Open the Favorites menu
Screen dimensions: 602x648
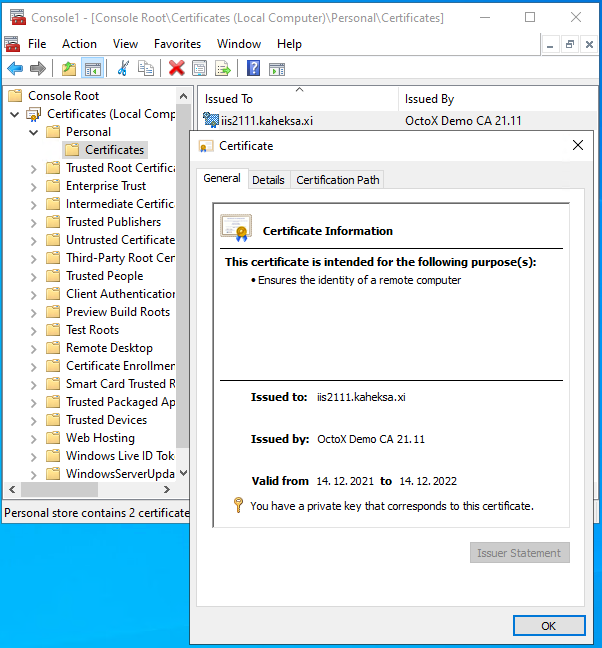(177, 44)
